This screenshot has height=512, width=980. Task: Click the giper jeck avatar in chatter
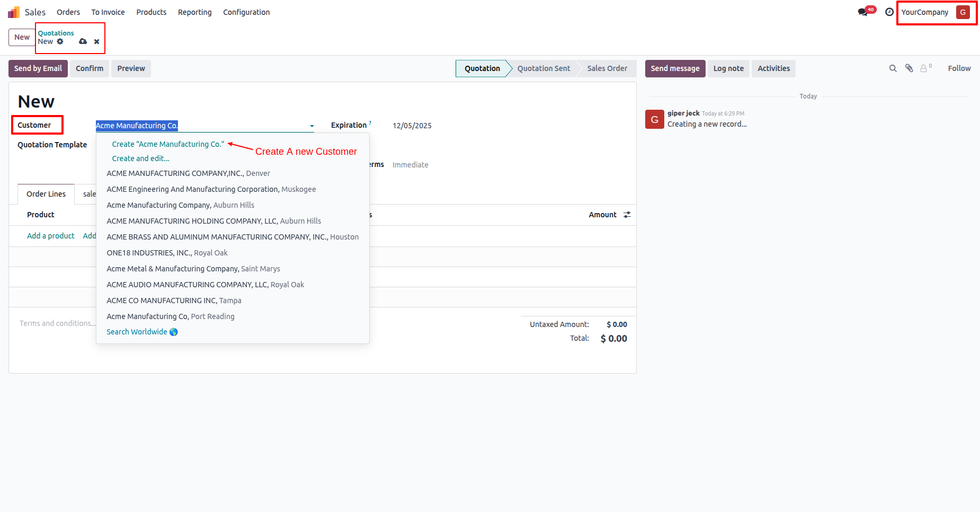[x=655, y=119]
